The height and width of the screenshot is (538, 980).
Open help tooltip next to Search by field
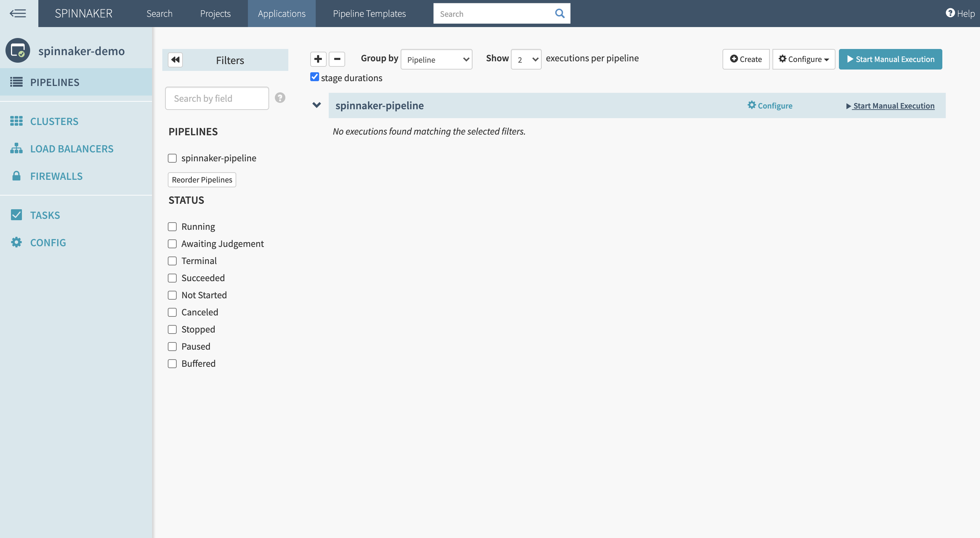pos(280,98)
